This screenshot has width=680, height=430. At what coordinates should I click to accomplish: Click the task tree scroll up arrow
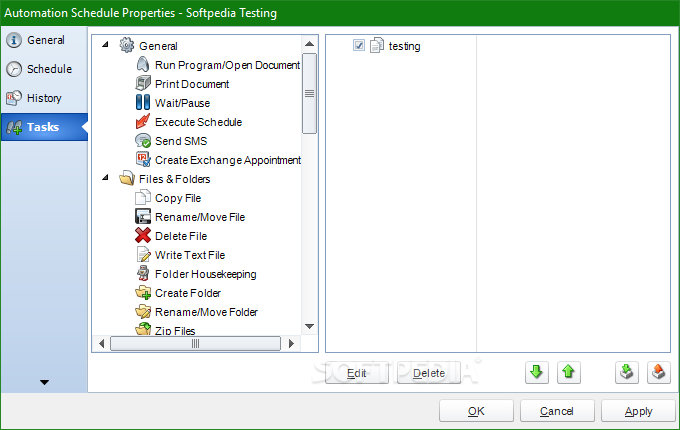[x=309, y=44]
